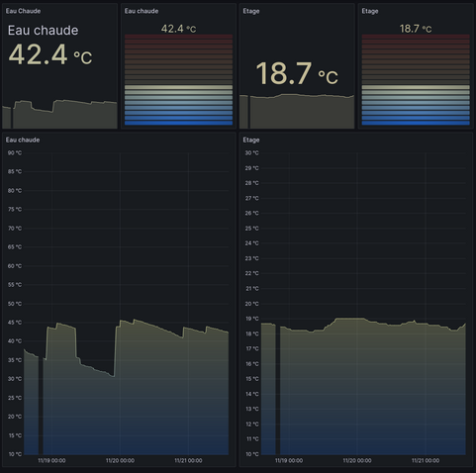Click the 11/21 00:00 tick on the Etage graph
This screenshot has height=473, width=476.
click(x=426, y=460)
